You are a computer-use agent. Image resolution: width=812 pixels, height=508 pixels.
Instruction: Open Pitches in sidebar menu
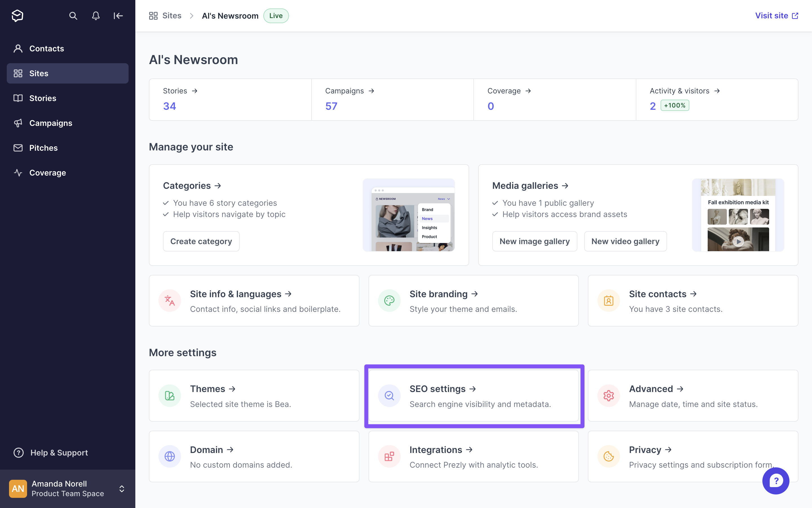coord(67,148)
